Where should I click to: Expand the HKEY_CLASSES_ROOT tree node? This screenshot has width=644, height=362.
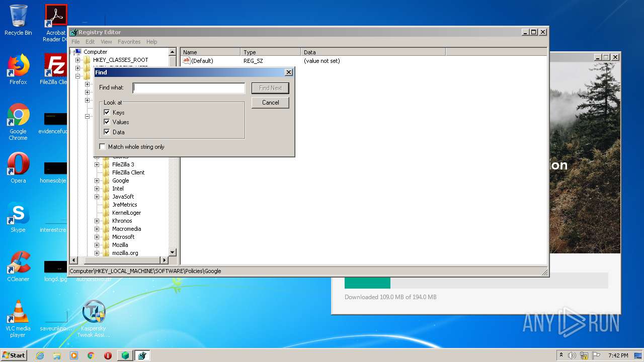[77, 60]
